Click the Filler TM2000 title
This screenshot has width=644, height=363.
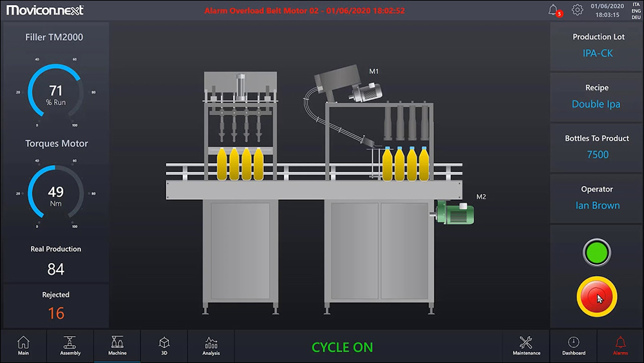54,37
